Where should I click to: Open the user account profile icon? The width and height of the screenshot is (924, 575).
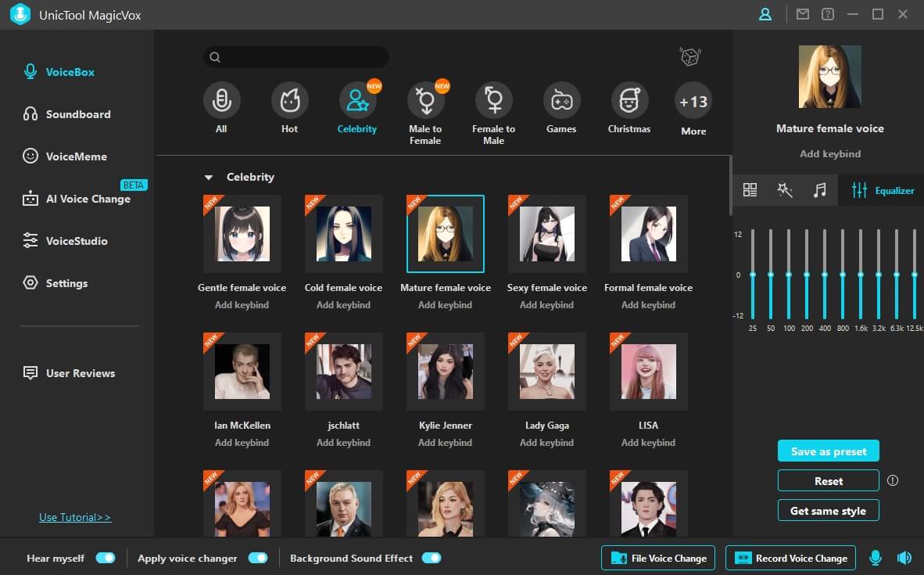point(765,14)
